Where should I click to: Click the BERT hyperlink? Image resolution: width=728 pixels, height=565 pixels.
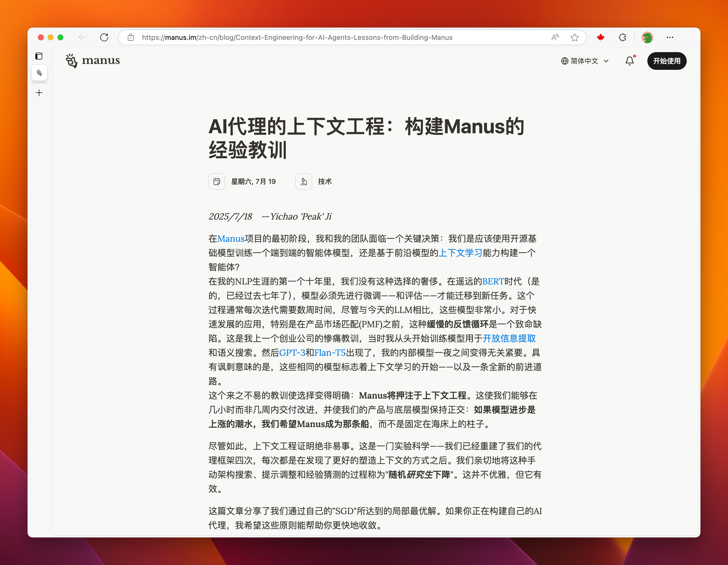pos(493,281)
